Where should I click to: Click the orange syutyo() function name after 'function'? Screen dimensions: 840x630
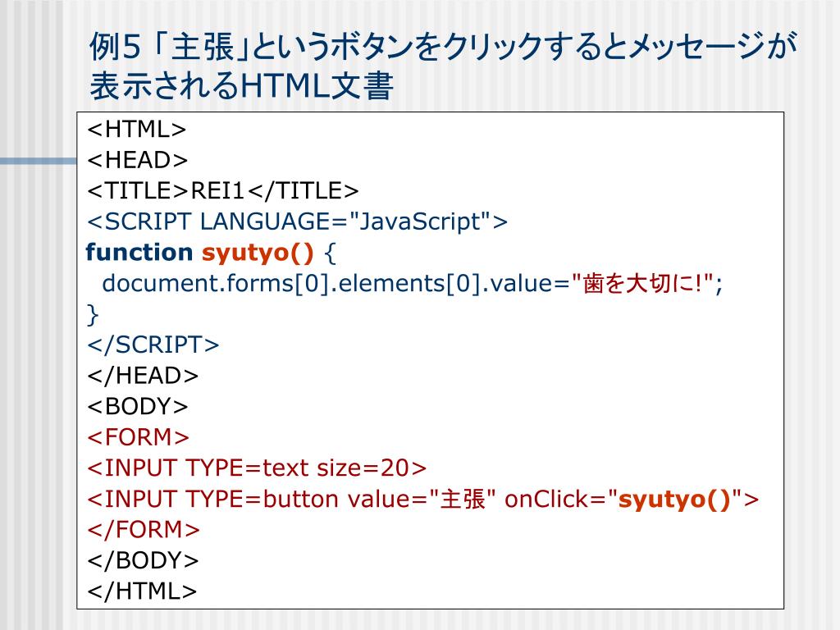[258, 253]
